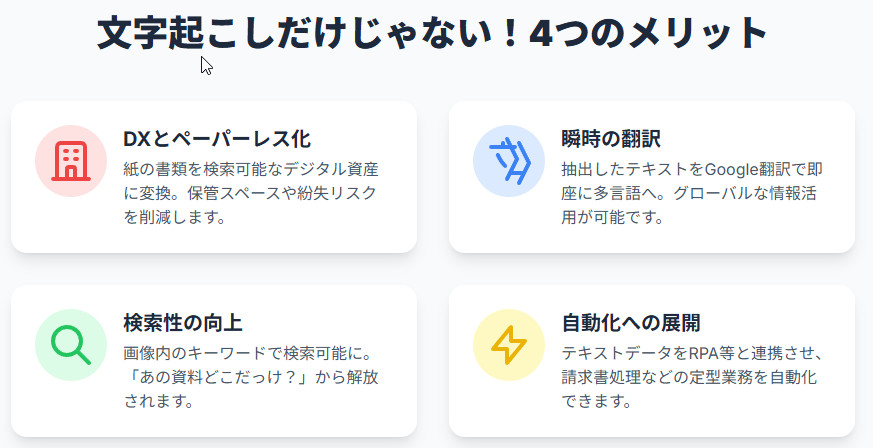Image resolution: width=873 pixels, height=448 pixels.
Task: Click the green magnifying glass icon
Action: click(71, 345)
